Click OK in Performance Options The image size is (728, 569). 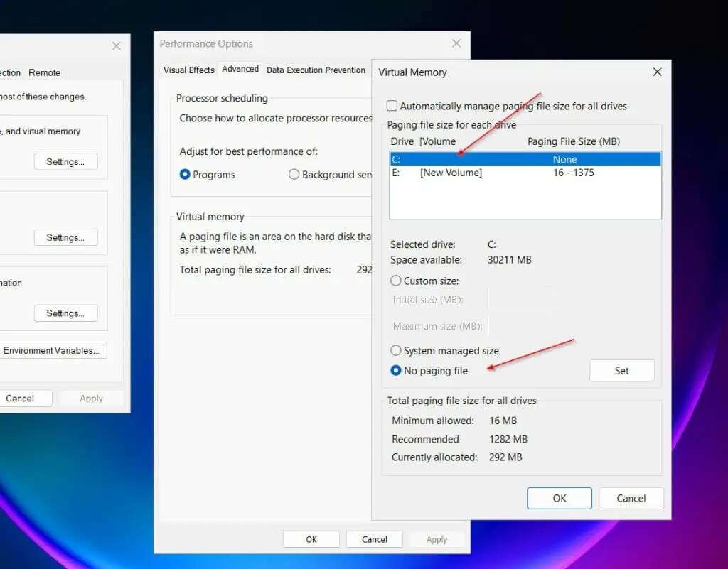311,538
